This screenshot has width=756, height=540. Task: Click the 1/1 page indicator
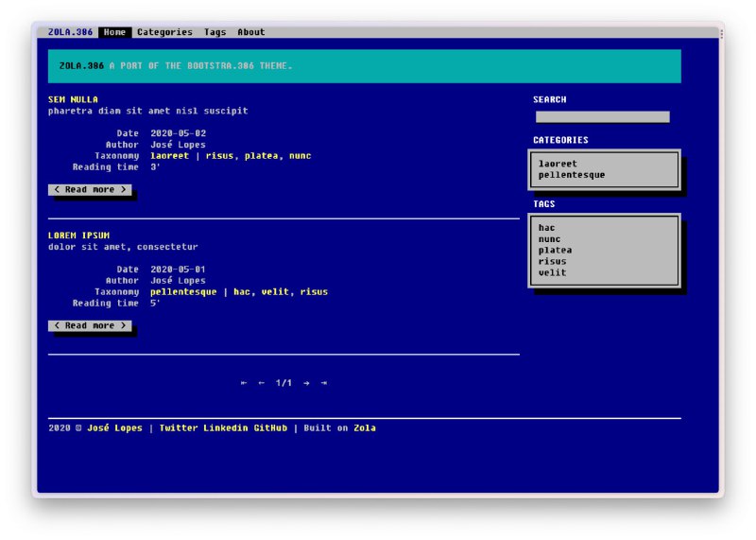click(x=283, y=383)
